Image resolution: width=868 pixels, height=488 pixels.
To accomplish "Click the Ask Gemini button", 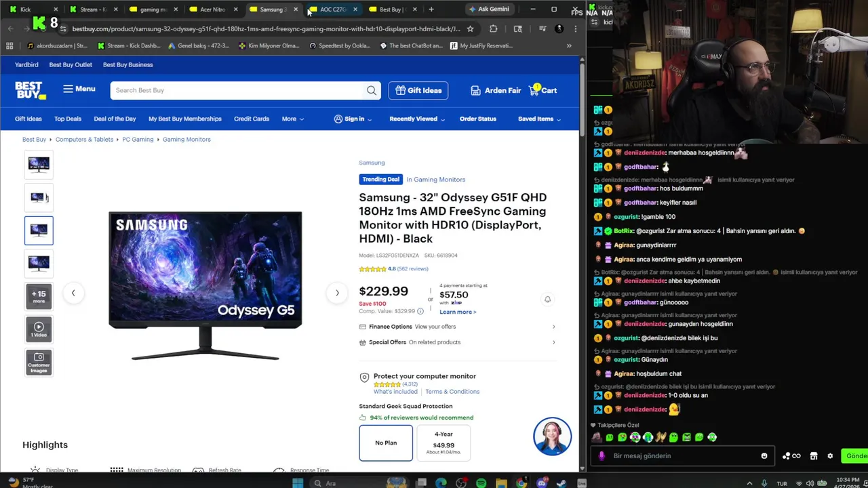I will point(489,9).
